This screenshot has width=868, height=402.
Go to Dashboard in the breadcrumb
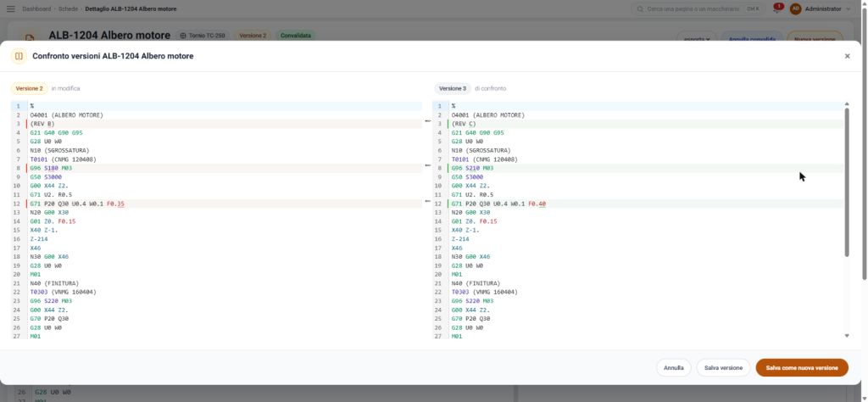[36, 8]
